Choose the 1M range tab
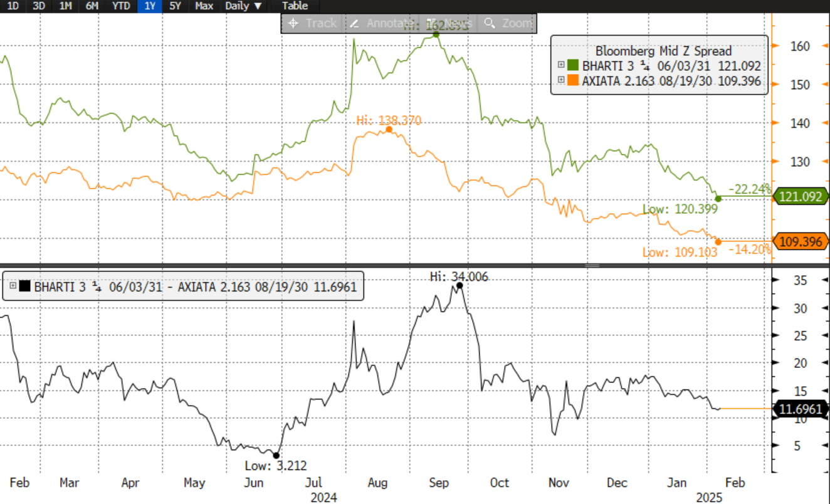Image resolution: width=830 pixels, height=504 pixels. (65, 6)
